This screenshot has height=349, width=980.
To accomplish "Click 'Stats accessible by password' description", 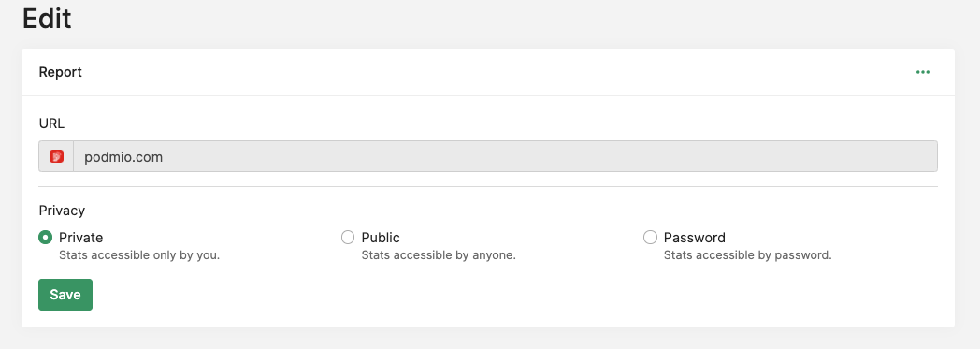I will coord(747,255).
